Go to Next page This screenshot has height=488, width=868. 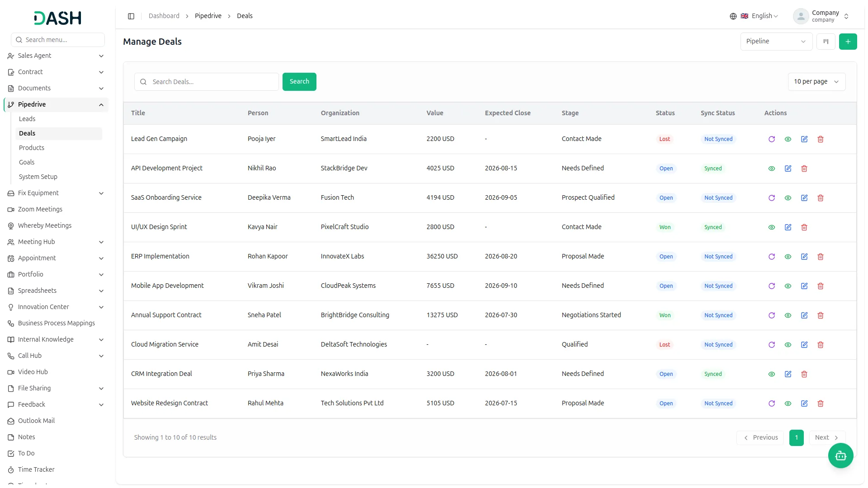[x=827, y=437]
